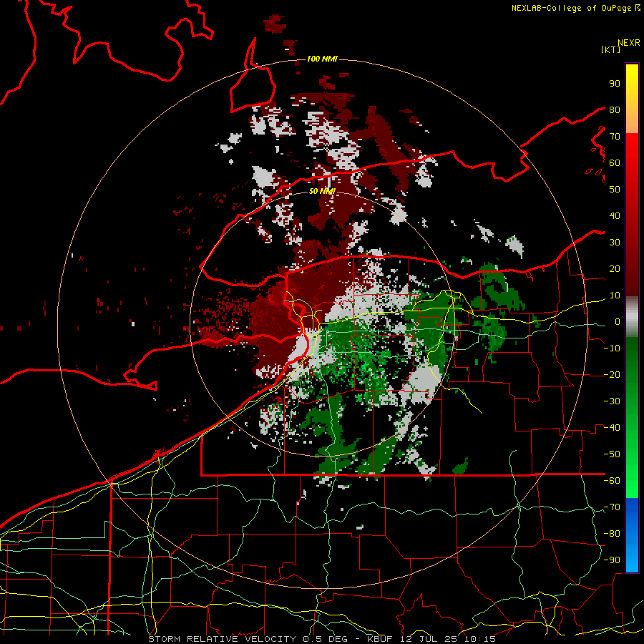Screen dimensions: 644x644
Task: Click the -70 value on velocity scale
Action: (612, 507)
